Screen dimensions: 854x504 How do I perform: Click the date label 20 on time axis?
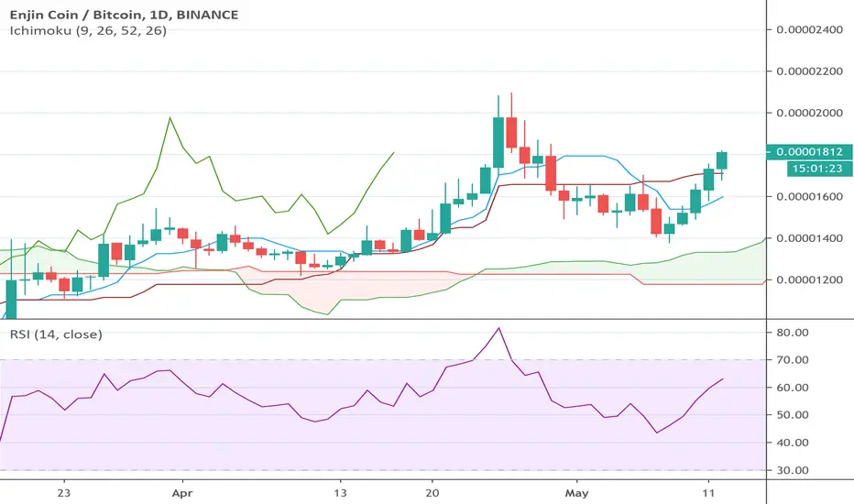coord(432,493)
